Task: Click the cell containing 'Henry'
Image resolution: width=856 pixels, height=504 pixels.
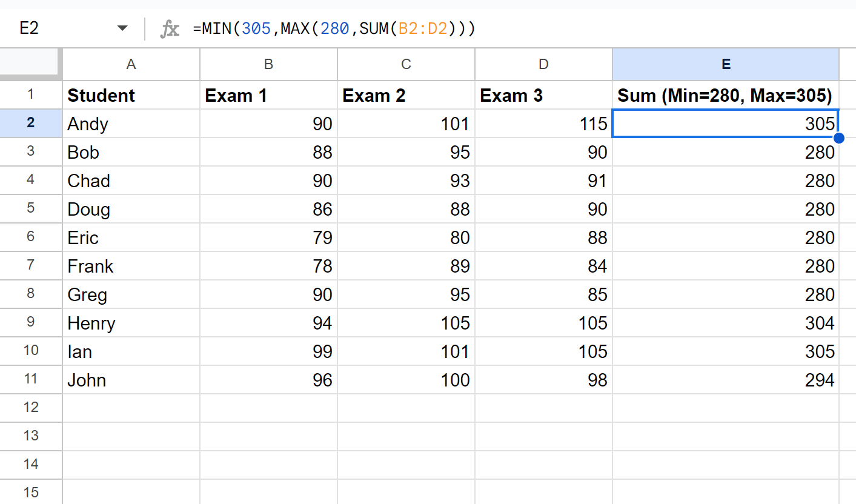Action: pos(131,323)
